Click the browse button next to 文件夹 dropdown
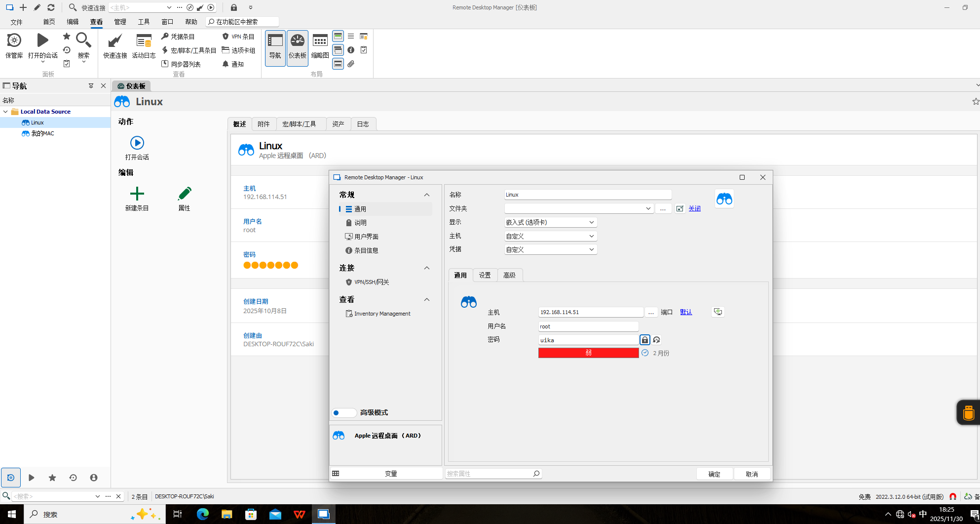This screenshot has height=524, width=980. click(x=663, y=209)
